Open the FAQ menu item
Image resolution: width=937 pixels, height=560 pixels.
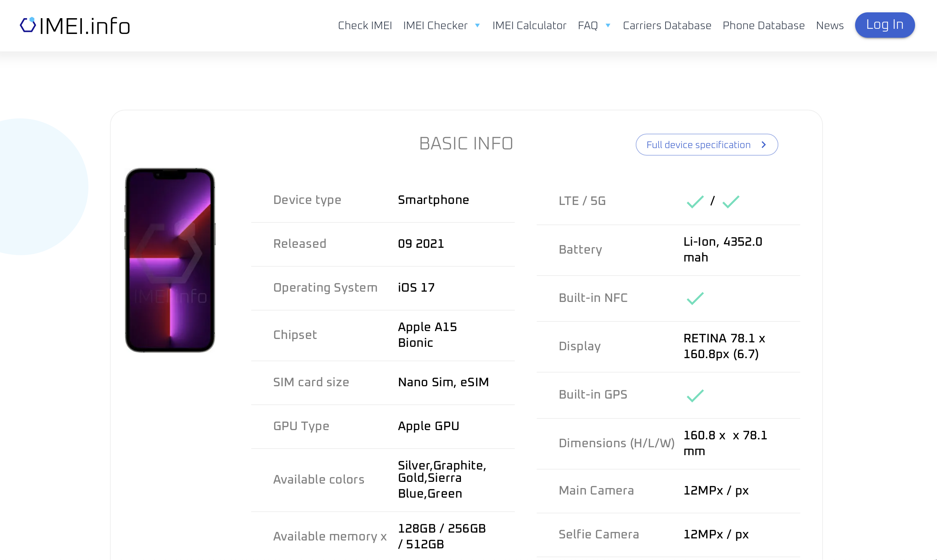[x=587, y=25]
